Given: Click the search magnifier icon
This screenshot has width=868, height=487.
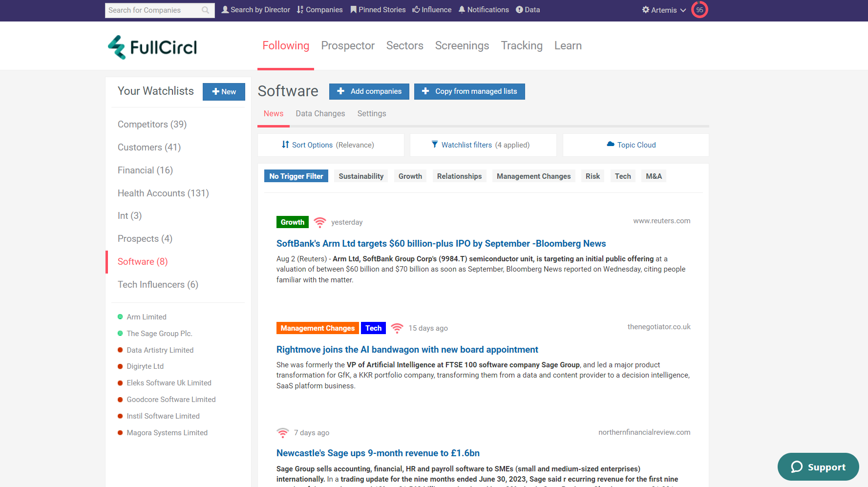Looking at the screenshot, I should click(x=205, y=10).
